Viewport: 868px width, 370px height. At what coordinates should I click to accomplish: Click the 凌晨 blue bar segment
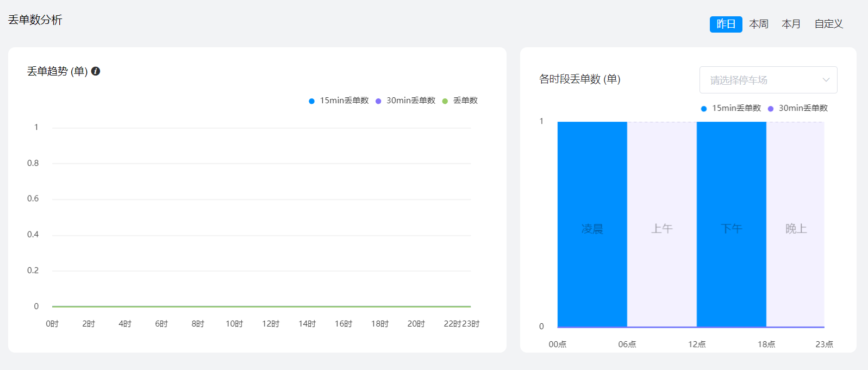pyautogui.click(x=592, y=228)
